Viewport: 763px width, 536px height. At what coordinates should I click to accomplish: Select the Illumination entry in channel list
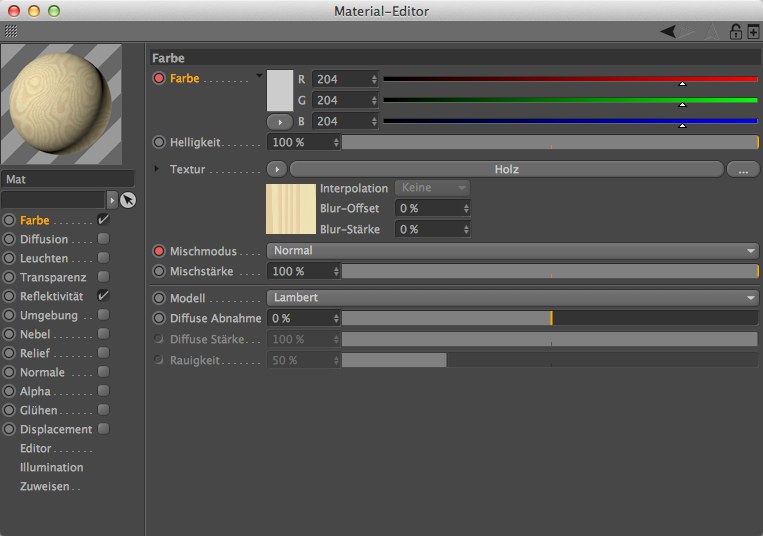pos(51,467)
